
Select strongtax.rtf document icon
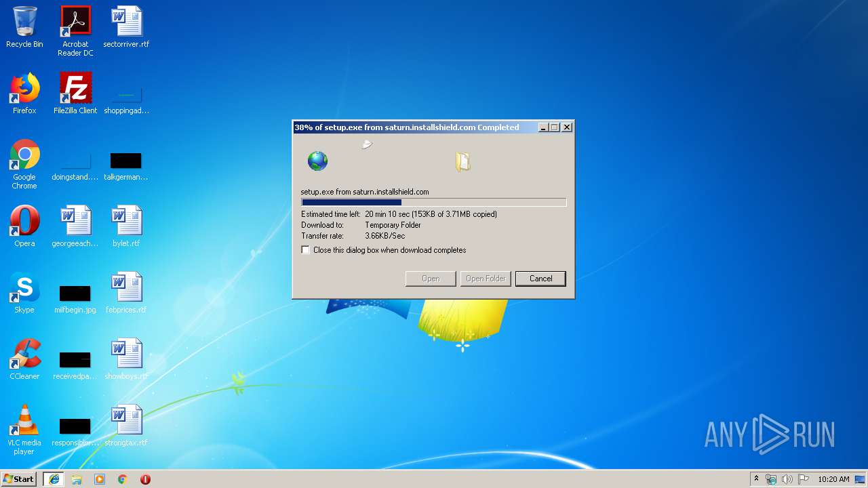126,426
